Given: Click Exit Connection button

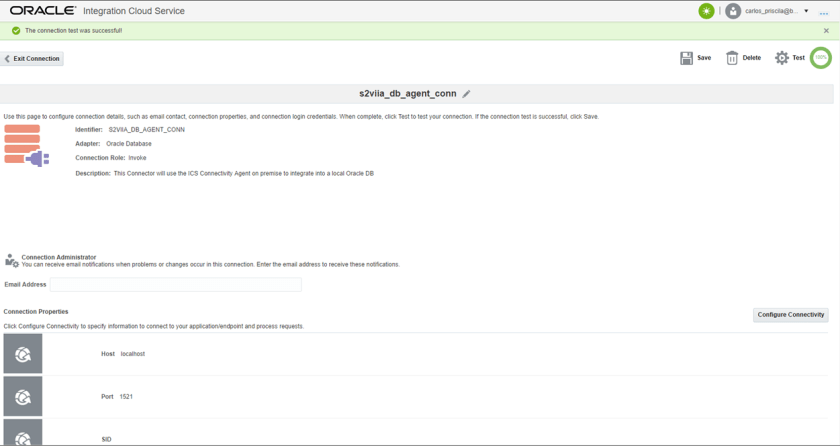Looking at the screenshot, I should pos(32,59).
